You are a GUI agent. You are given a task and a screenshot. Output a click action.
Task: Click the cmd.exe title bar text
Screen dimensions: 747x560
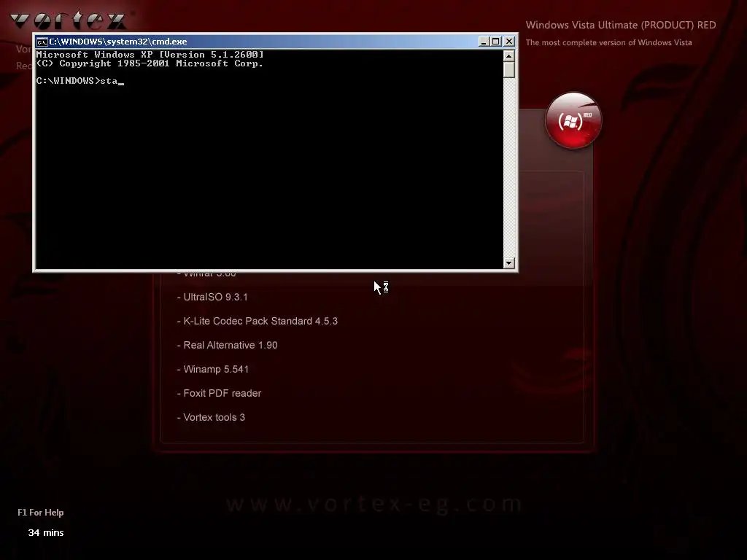click(x=118, y=42)
